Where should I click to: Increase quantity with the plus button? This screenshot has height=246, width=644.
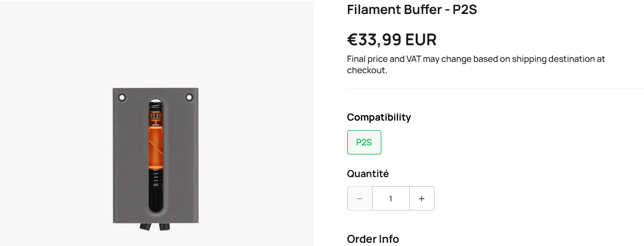(422, 199)
